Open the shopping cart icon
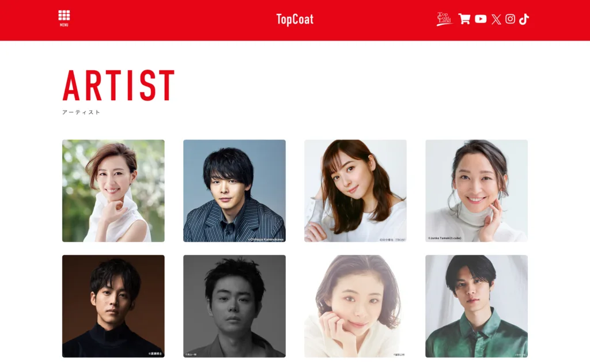 [x=464, y=19]
